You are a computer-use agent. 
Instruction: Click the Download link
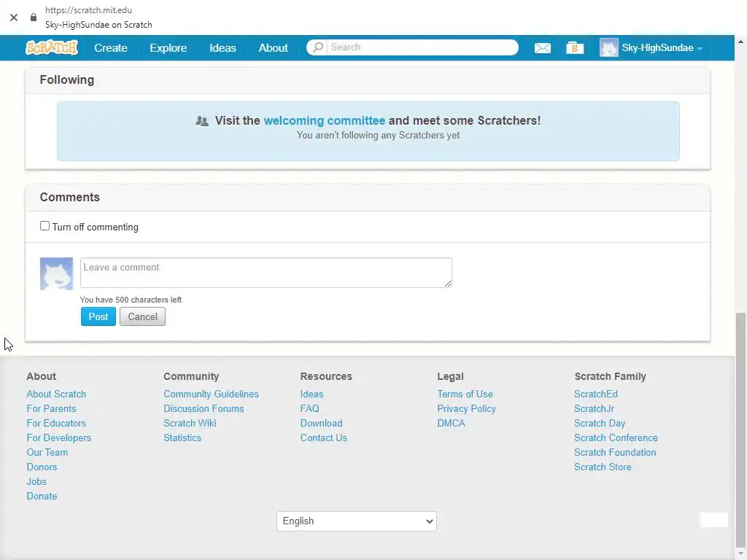pos(321,423)
